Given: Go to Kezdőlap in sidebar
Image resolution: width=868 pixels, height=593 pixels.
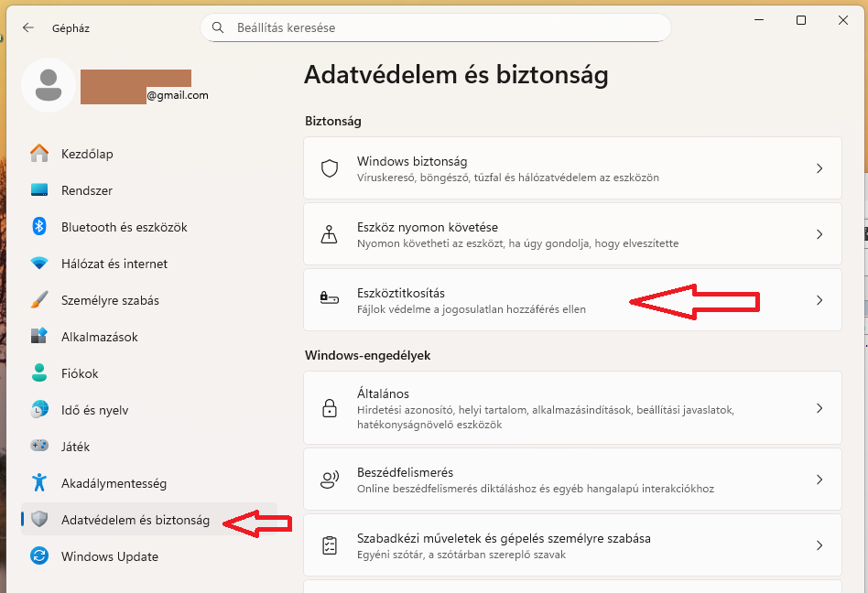Looking at the screenshot, I should (149, 154).
